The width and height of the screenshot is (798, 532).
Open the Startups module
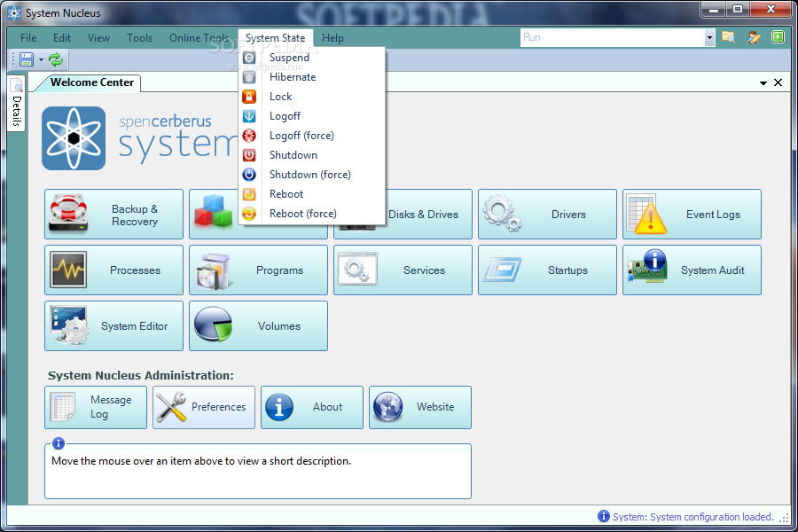(x=548, y=270)
